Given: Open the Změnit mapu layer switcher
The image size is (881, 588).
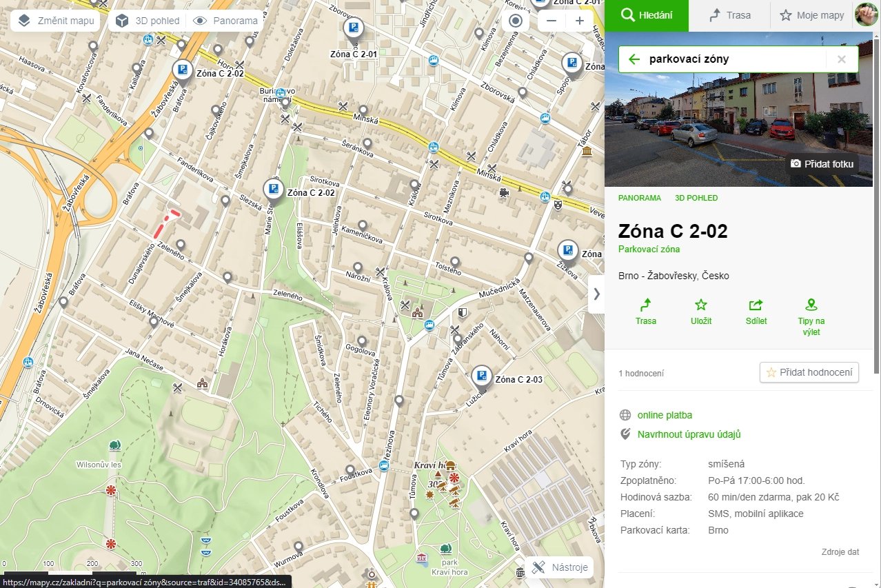Looking at the screenshot, I should coord(56,21).
